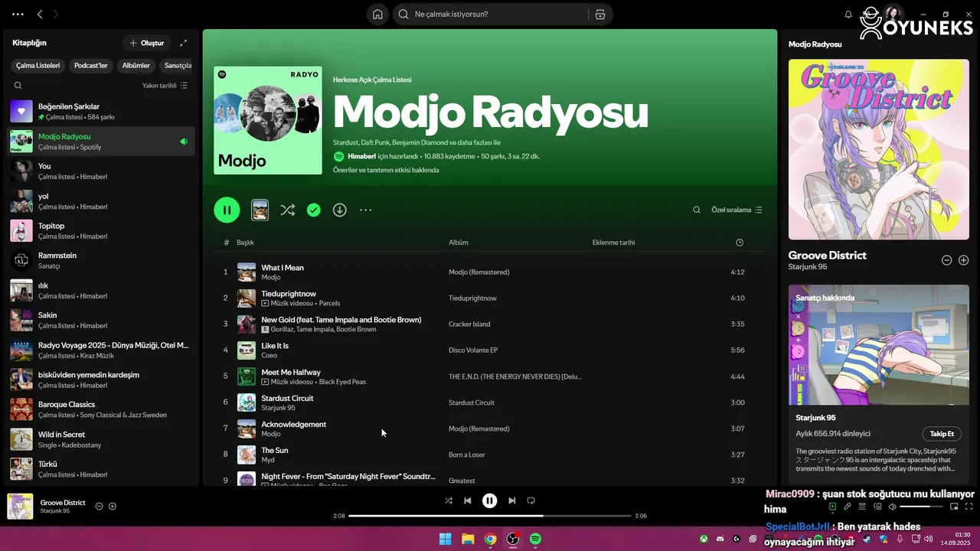Viewport: 980px width, 551px height.
Task: Skip to the next track
Action: coord(512,500)
